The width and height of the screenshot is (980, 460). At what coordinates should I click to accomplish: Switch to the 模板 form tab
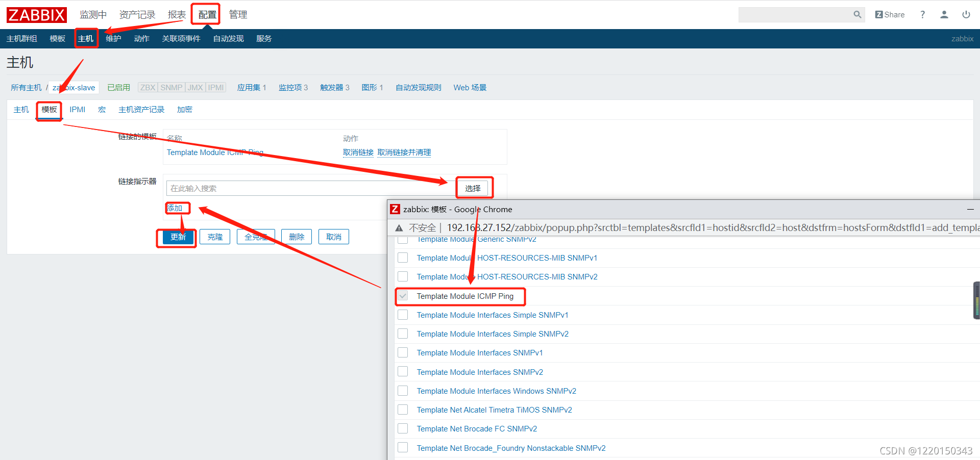click(x=50, y=110)
